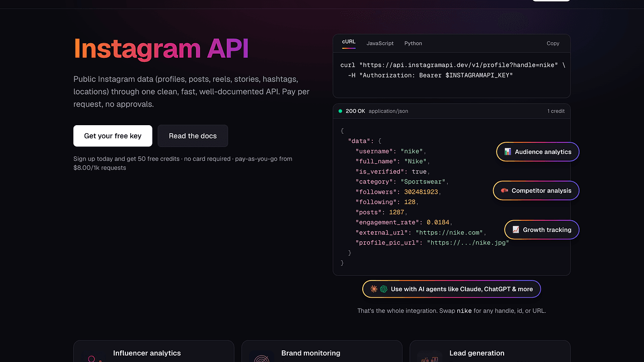Open the Brand monitoring card
The image size is (644, 362).
pyautogui.click(x=322, y=351)
